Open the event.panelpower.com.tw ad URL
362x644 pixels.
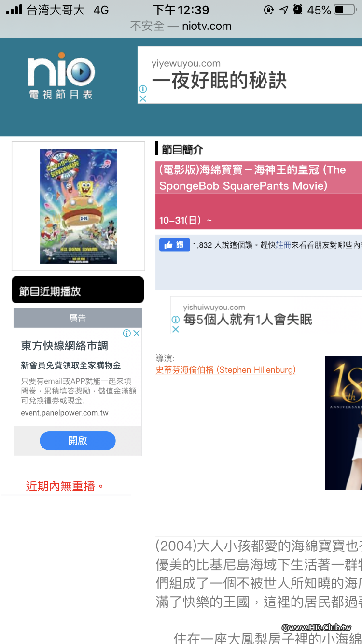click(65, 413)
